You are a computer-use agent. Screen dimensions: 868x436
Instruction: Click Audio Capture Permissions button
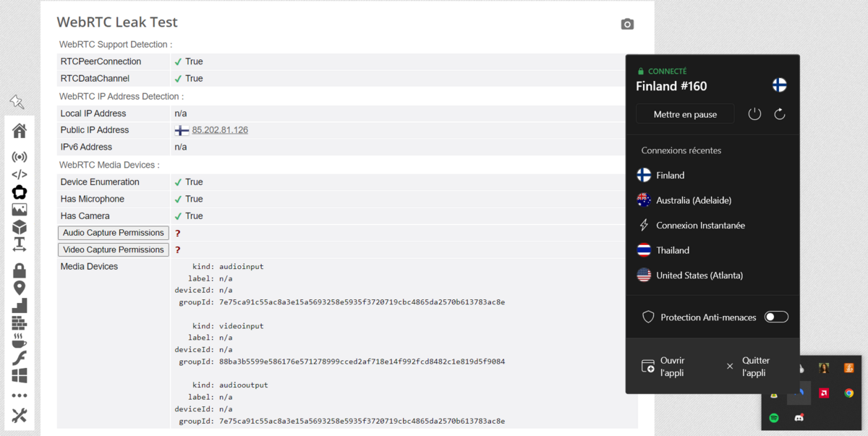pyautogui.click(x=113, y=233)
